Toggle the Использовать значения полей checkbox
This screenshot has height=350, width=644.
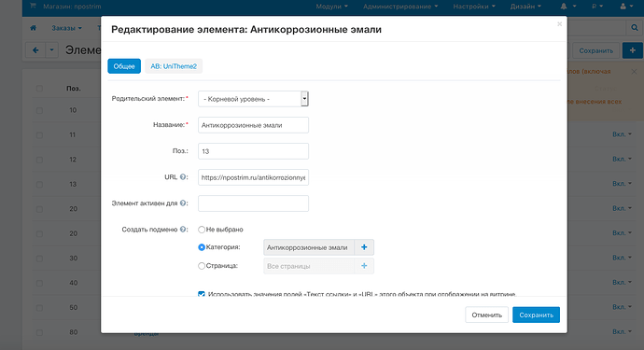pos(202,294)
